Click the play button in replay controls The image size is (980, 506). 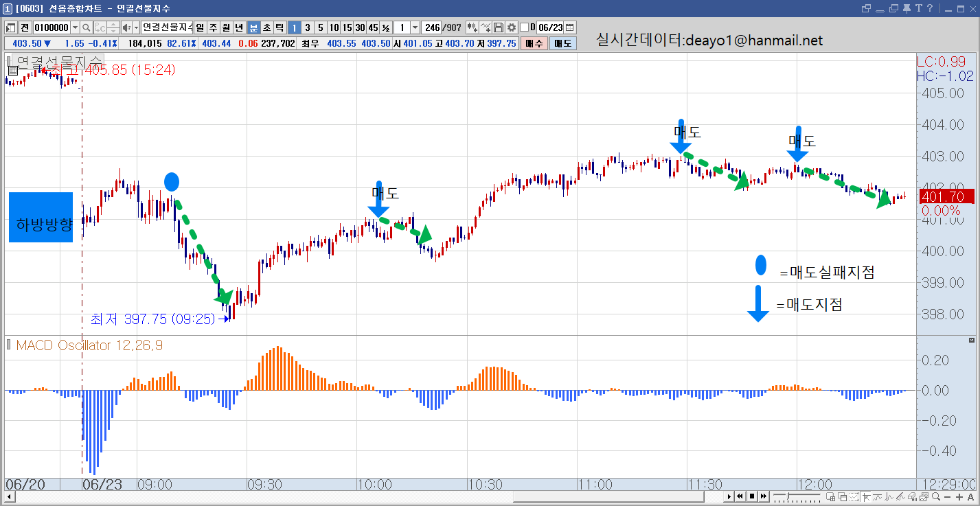click(x=729, y=496)
